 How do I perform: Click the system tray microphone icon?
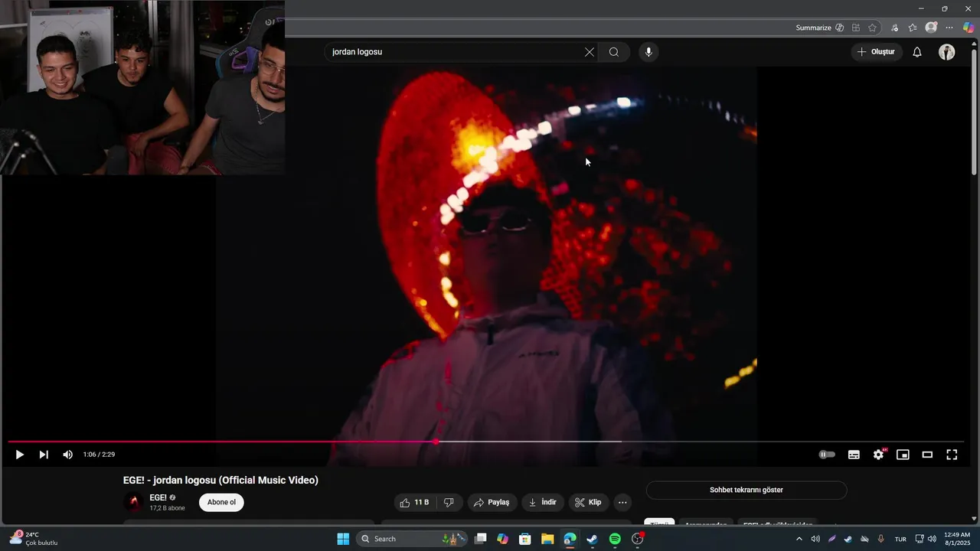[x=881, y=539]
